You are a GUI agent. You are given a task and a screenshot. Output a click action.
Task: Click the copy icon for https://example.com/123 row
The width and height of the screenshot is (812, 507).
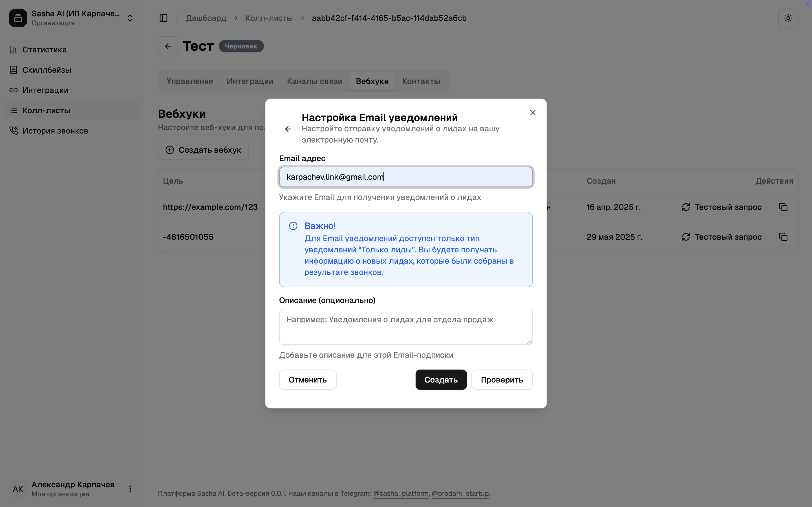[x=783, y=207]
